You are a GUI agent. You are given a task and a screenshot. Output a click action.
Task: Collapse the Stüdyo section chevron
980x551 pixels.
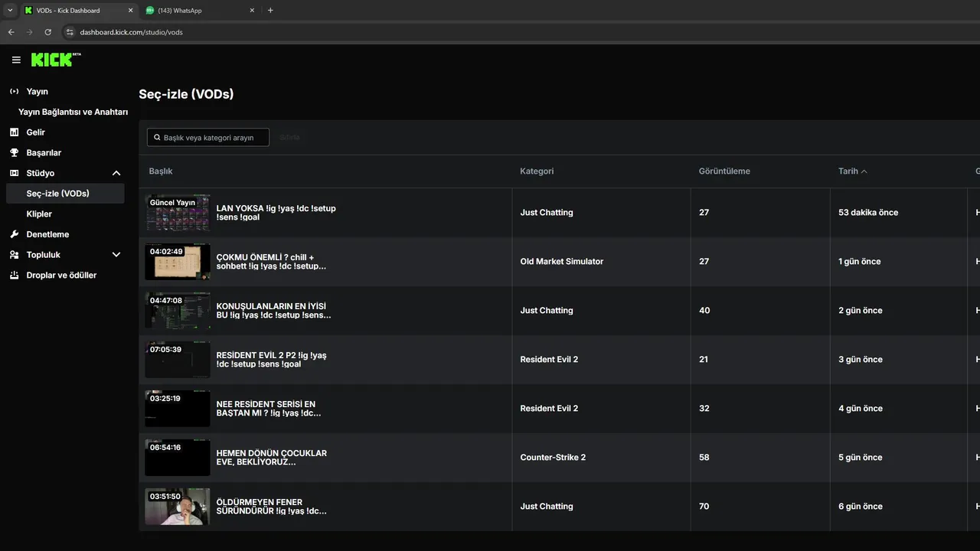tap(116, 174)
